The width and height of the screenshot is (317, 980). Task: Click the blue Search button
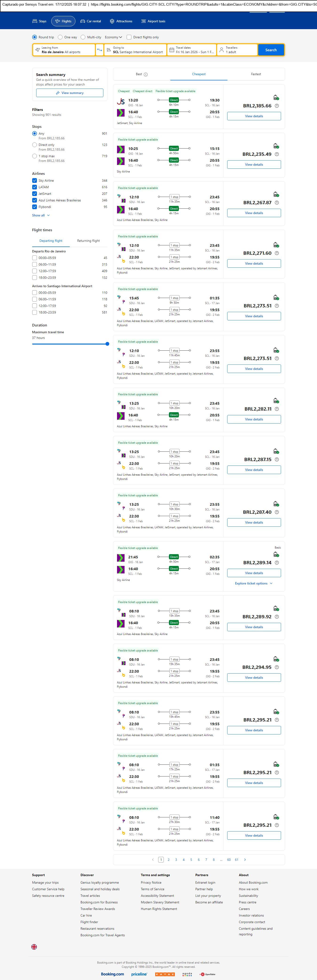[270, 50]
